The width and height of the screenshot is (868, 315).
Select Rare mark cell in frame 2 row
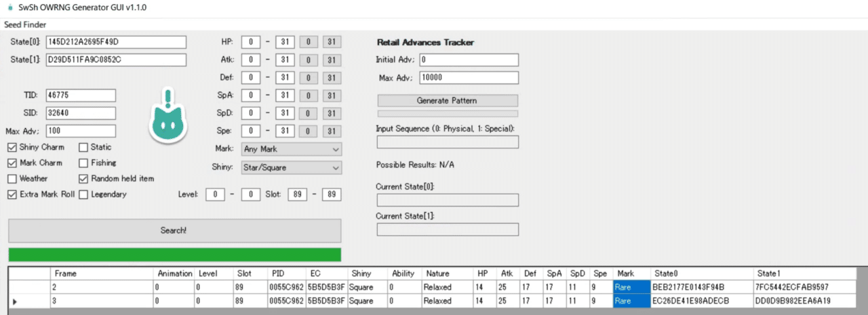pos(632,287)
